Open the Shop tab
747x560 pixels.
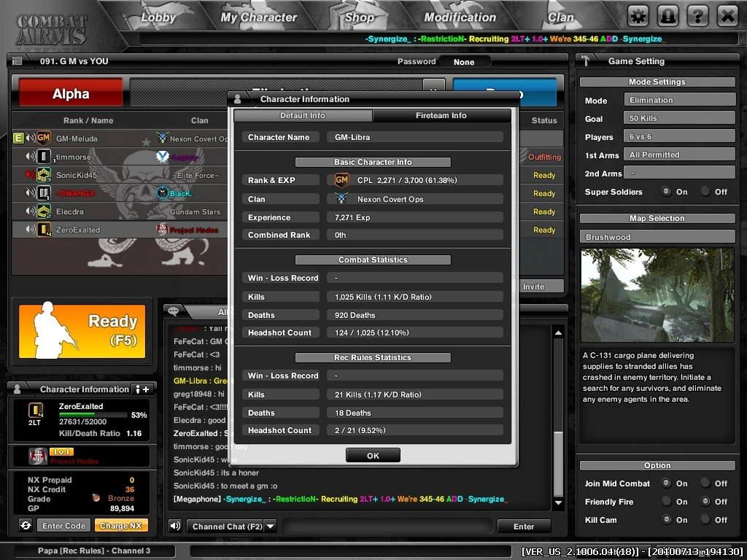[x=360, y=17]
